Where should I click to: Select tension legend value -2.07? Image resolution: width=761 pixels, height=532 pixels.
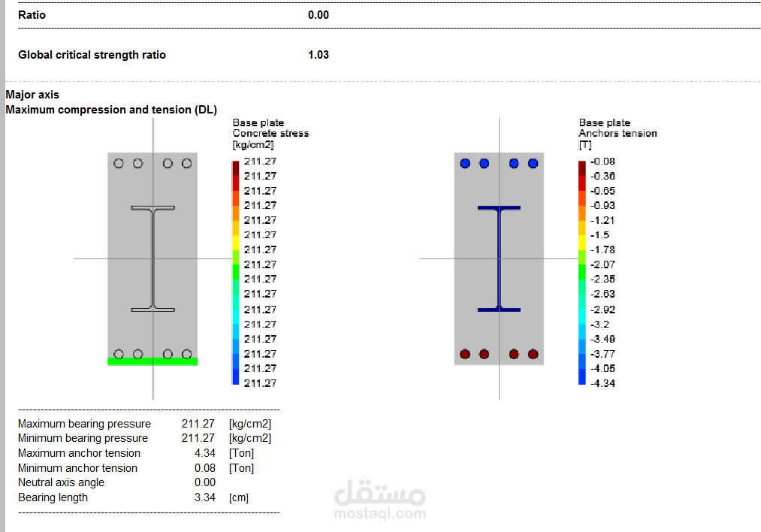(602, 264)
